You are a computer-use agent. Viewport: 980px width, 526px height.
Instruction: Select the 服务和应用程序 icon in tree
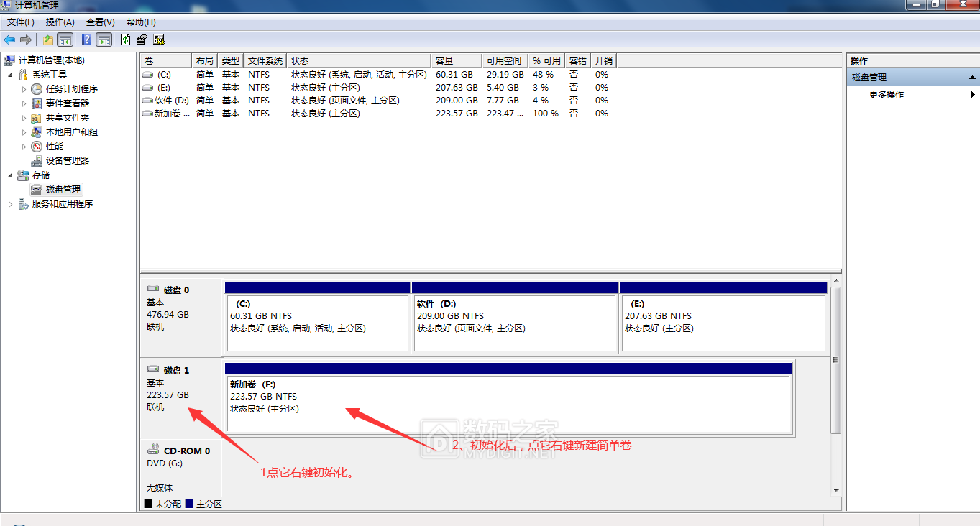(23, 204)
